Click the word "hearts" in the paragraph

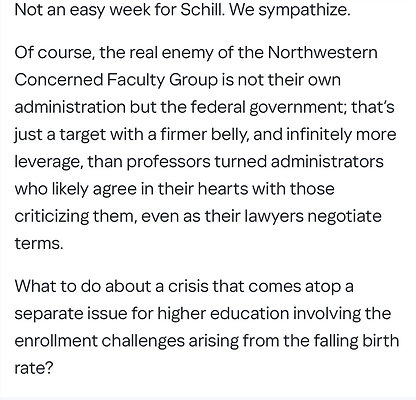pyautogui.click(x=223, y=189)
